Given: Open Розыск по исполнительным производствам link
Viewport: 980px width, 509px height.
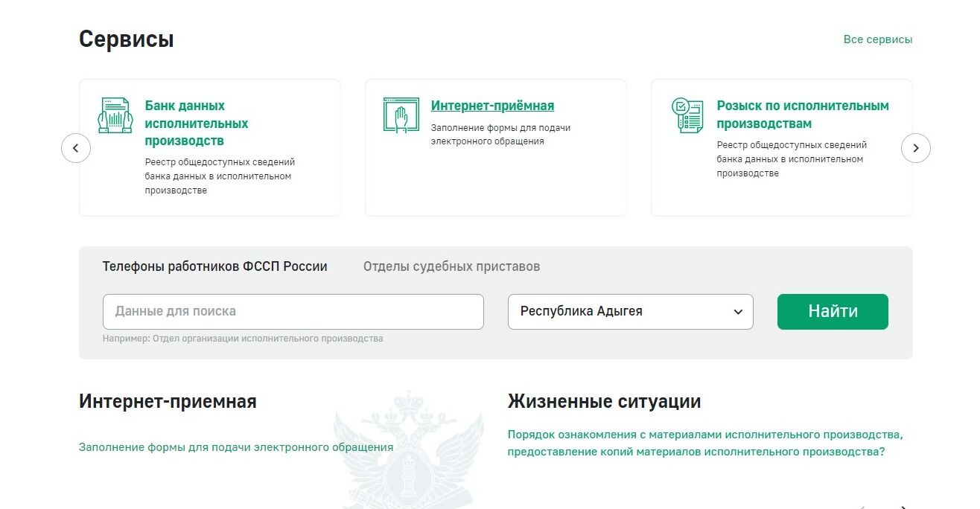Looking at the screenshot, I should coord(803,115).
